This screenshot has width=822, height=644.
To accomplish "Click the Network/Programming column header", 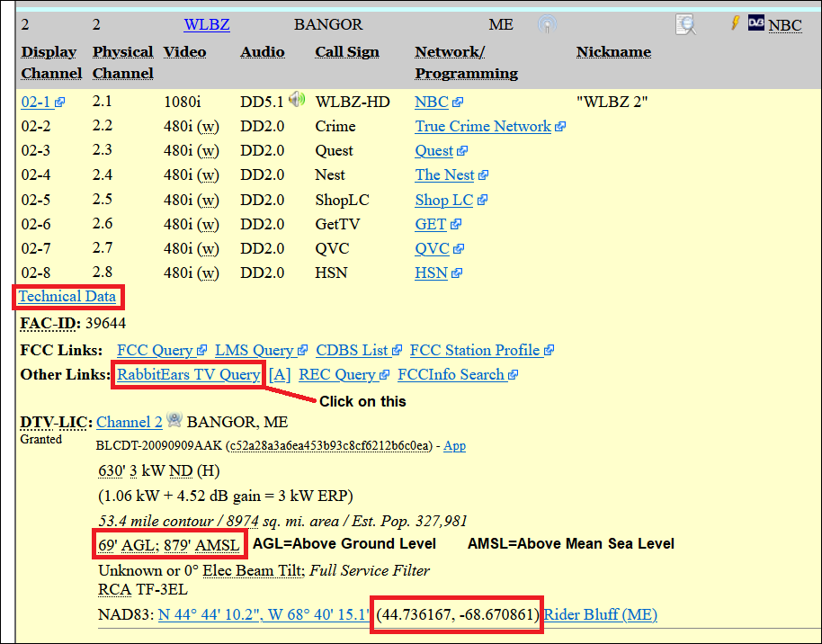I will click(x=466, y=62).
